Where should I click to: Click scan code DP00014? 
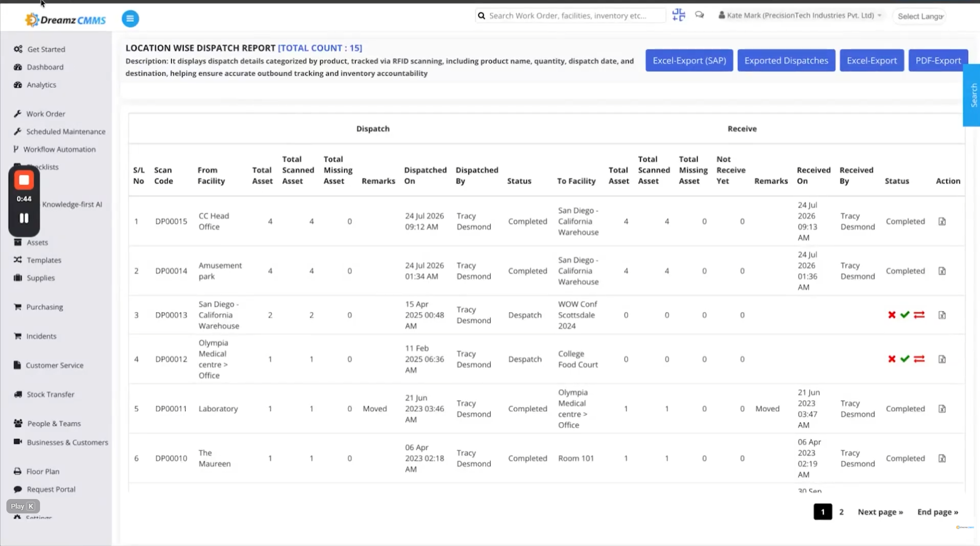tap(171, 271)
